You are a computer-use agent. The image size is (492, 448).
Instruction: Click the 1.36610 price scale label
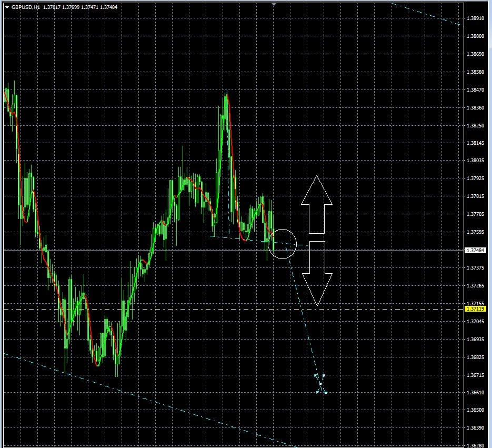click(x=475, y=392)
